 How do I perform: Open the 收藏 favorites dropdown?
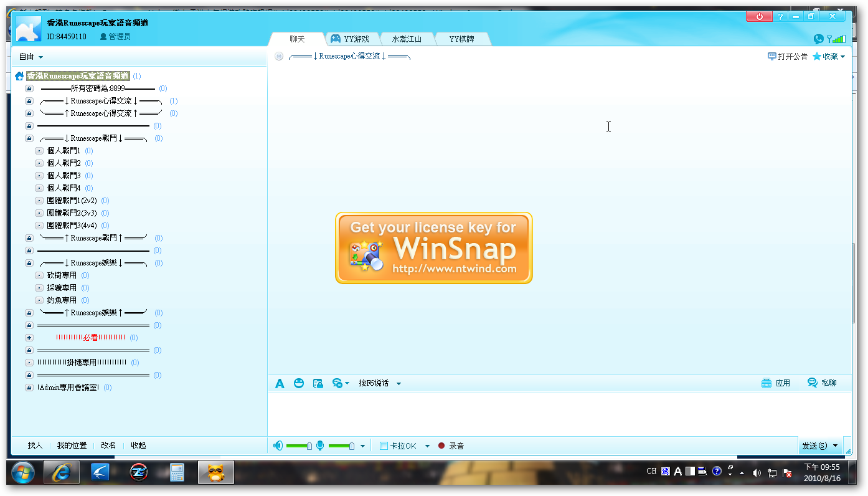(829, 57)
